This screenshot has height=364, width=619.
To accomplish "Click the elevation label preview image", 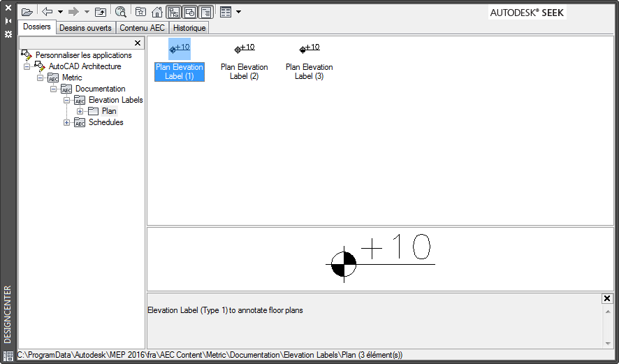I will 381,258.
